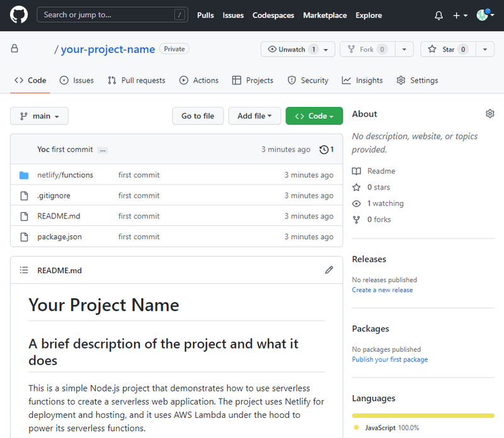Click your profile avatar icon

(483, 15)
